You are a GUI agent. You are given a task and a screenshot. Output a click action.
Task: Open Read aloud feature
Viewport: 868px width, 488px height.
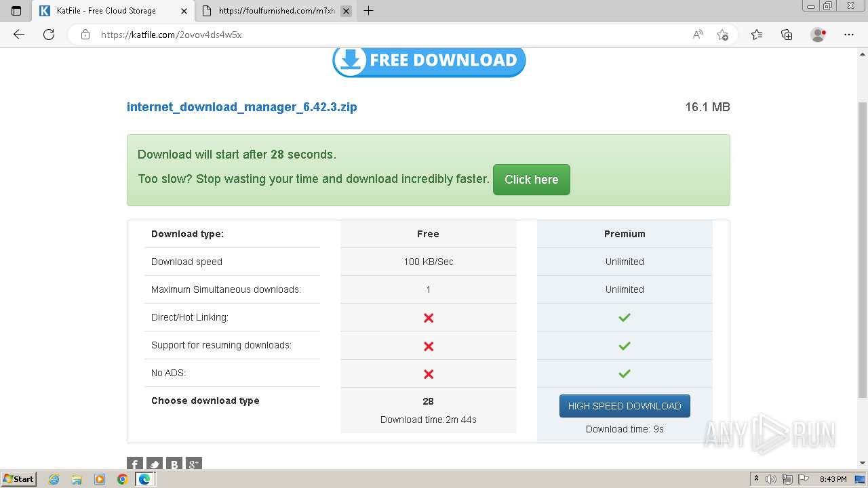(698, 35)
